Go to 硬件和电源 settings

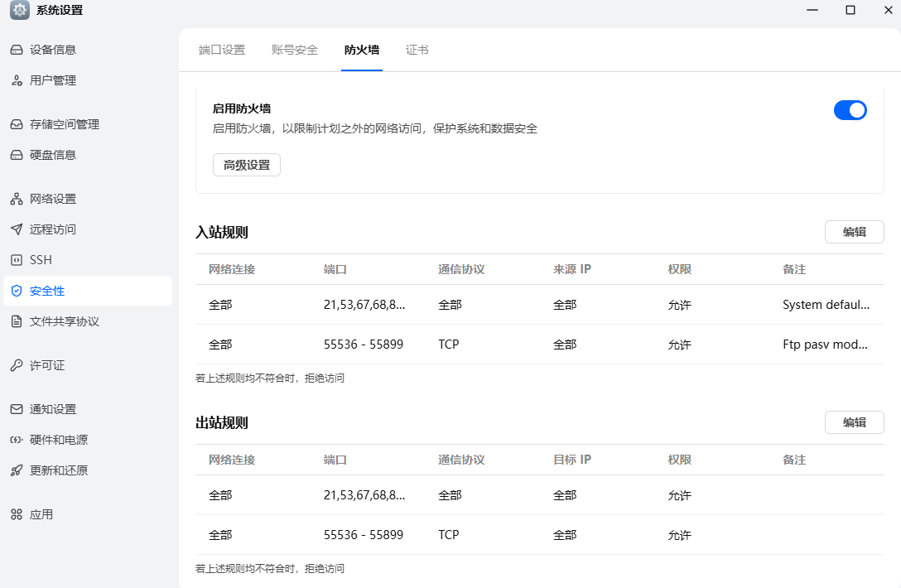(54, 439)
